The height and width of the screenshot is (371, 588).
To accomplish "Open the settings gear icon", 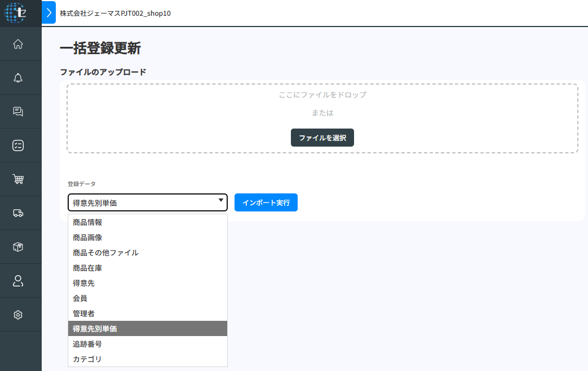I will click(x=18, y=315).
